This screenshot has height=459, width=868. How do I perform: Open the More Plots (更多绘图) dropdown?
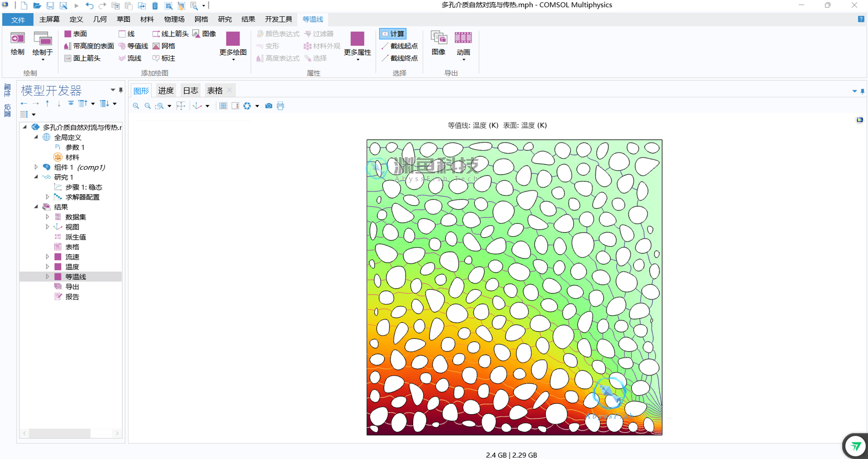pyautogui.click(x=233, y=46)
